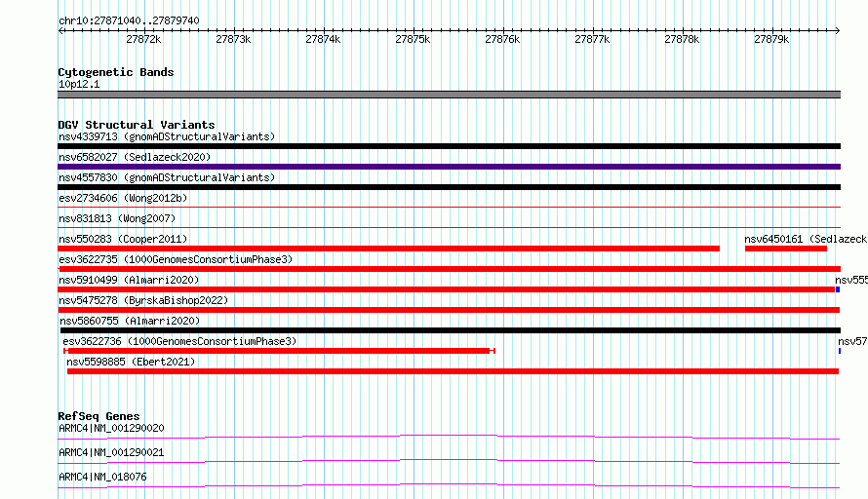Viewport: 868px width, 499px height.
Task: Select the black bar under nsv4339713
Action: (x=449, y=146)
